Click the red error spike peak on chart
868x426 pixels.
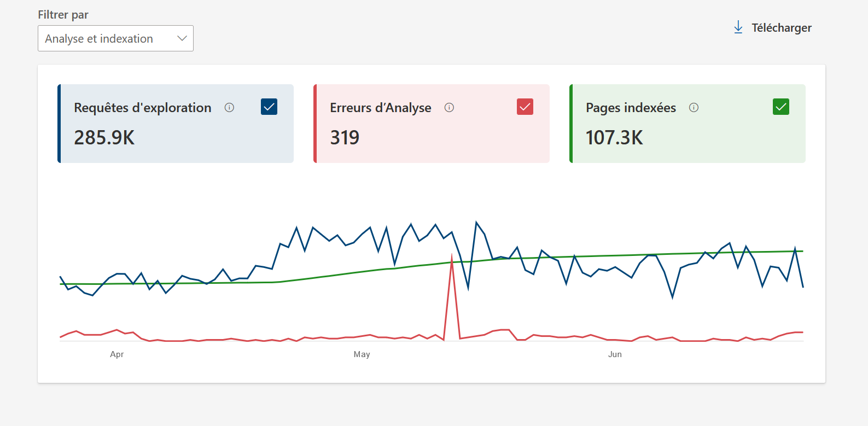click(452, 257)
